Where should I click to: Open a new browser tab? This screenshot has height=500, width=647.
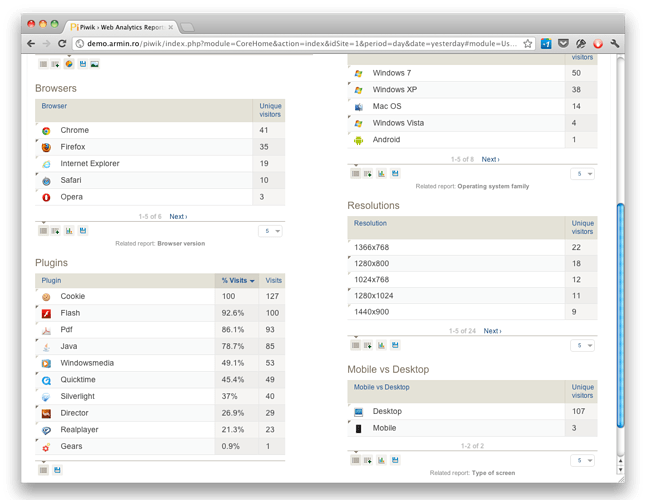tap(187, 28)
